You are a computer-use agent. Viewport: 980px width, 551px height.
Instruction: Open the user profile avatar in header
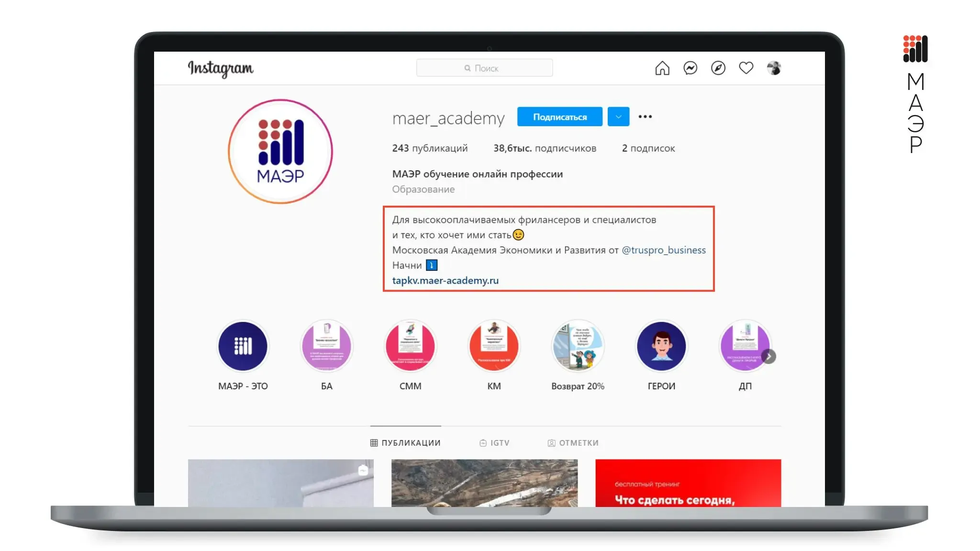(774, 68)
